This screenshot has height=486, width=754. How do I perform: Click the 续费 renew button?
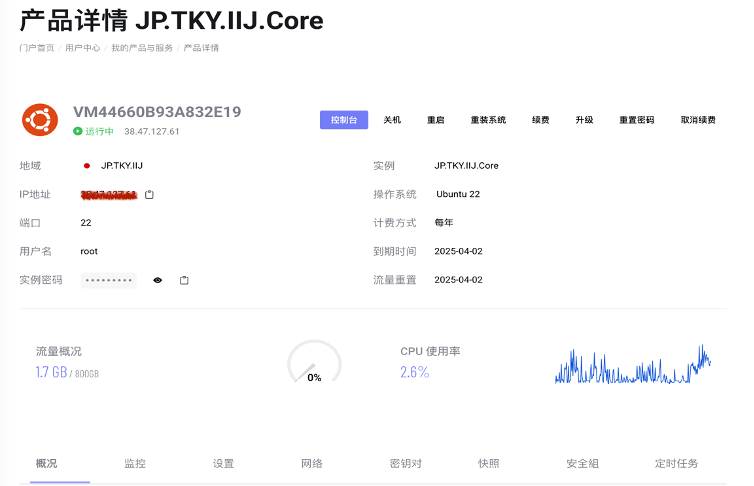(x=540, y=120)
